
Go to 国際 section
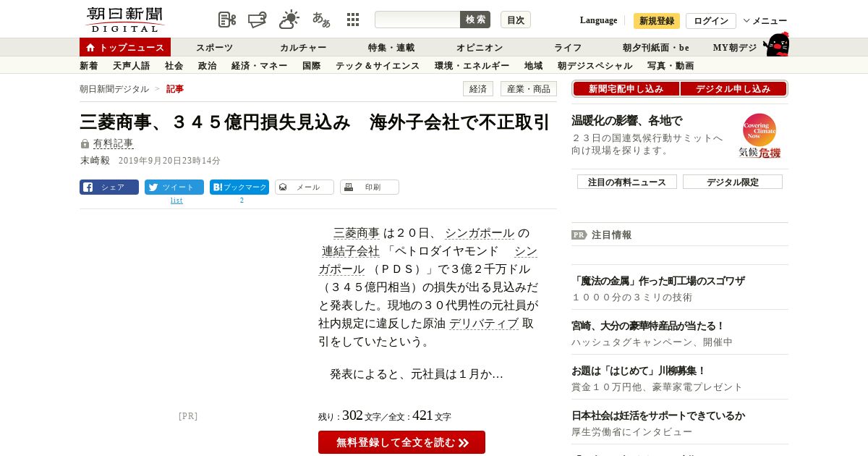coord(312,65)
